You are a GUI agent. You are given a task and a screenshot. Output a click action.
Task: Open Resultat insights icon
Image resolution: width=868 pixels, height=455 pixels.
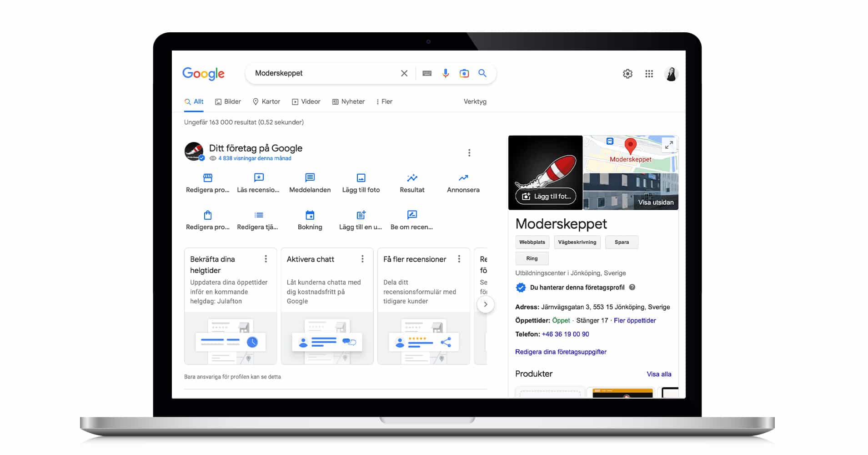click(412, 178)
